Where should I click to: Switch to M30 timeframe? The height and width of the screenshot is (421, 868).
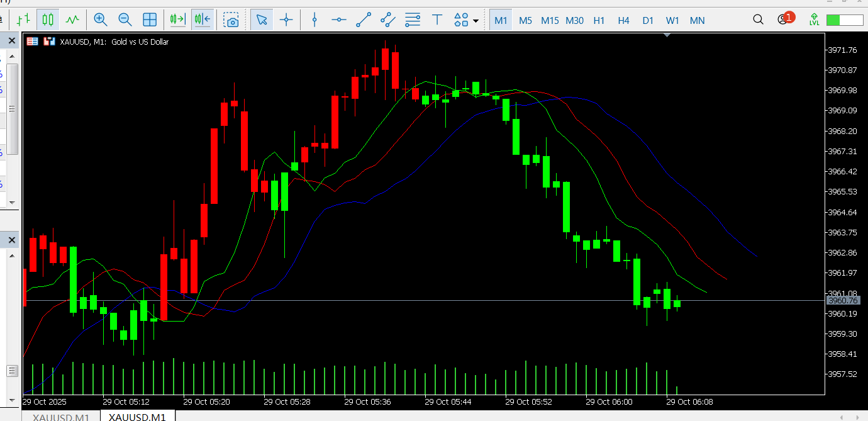click(574, 20)
